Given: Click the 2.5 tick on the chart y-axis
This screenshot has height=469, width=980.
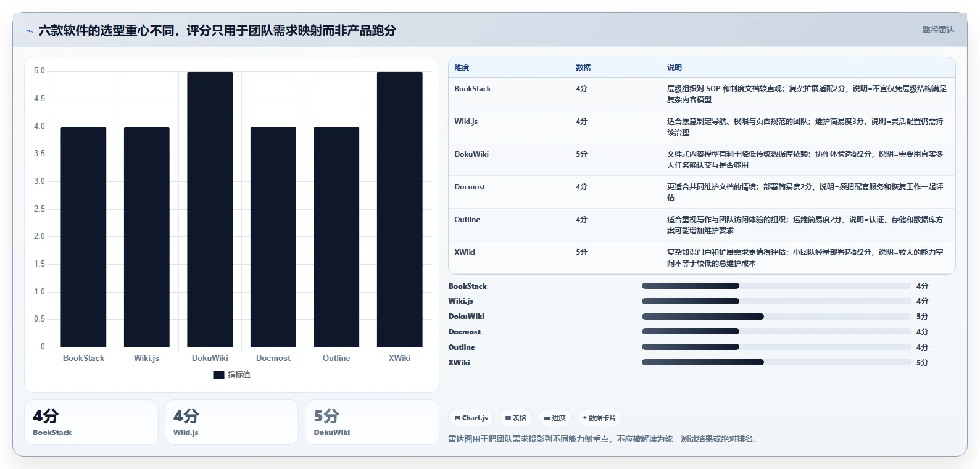Looking at the screenshot, I should tap(39, 209).
